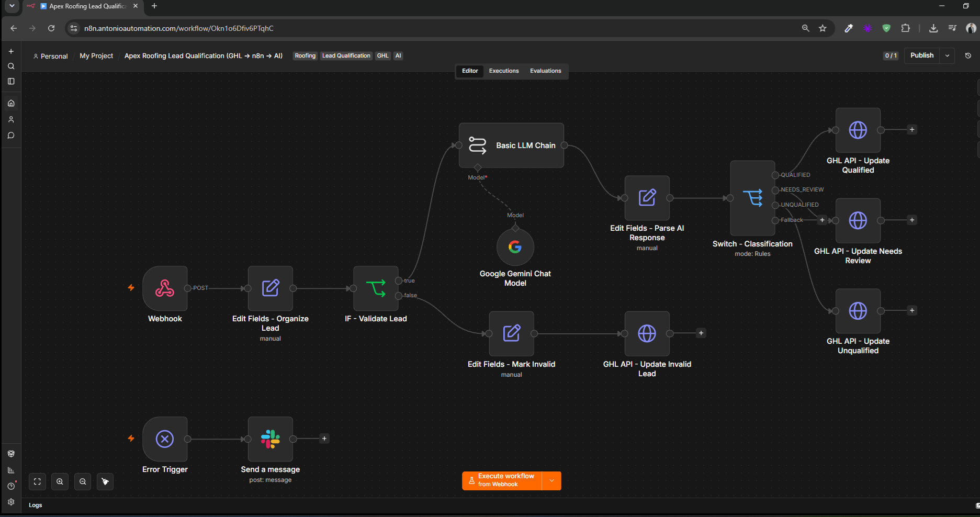Viewport: 980px width, 517px height.
Task: Select the IF - Validate Lead node
Action: point(376,288)
